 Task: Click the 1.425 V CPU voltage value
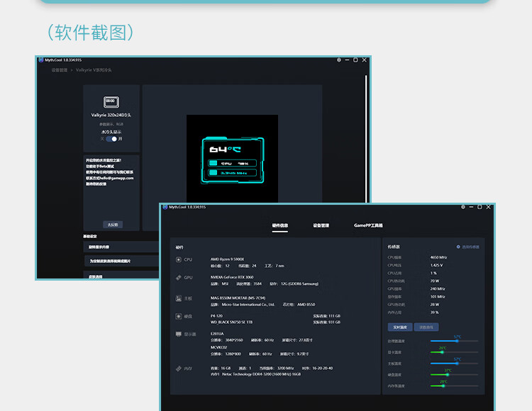(436, 265)
